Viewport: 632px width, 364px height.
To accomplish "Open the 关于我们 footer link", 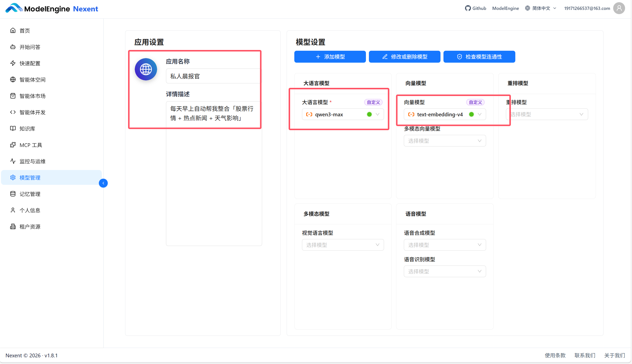I will 614,356.
